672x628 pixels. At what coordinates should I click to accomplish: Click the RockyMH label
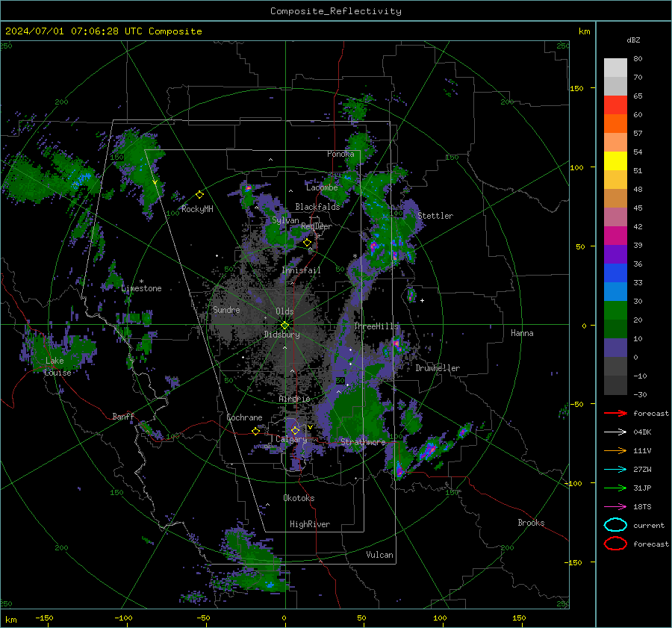pyautogui.click(x=197, y=209)
